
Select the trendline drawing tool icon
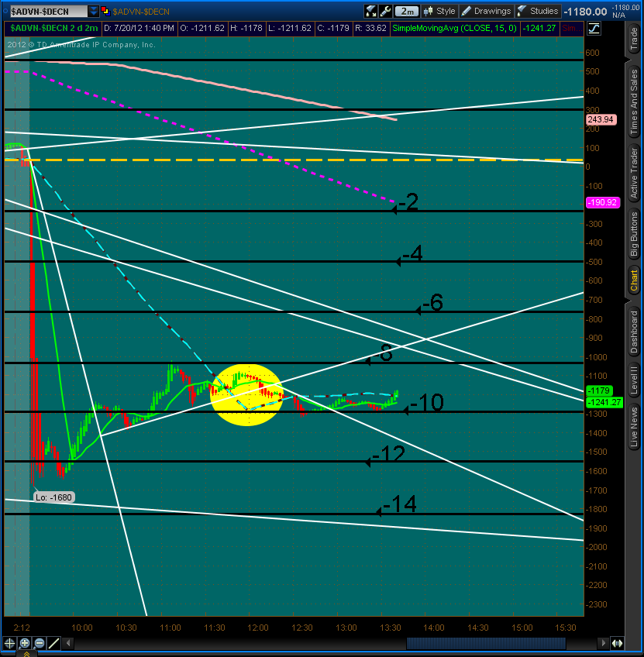tap(54, 643)
